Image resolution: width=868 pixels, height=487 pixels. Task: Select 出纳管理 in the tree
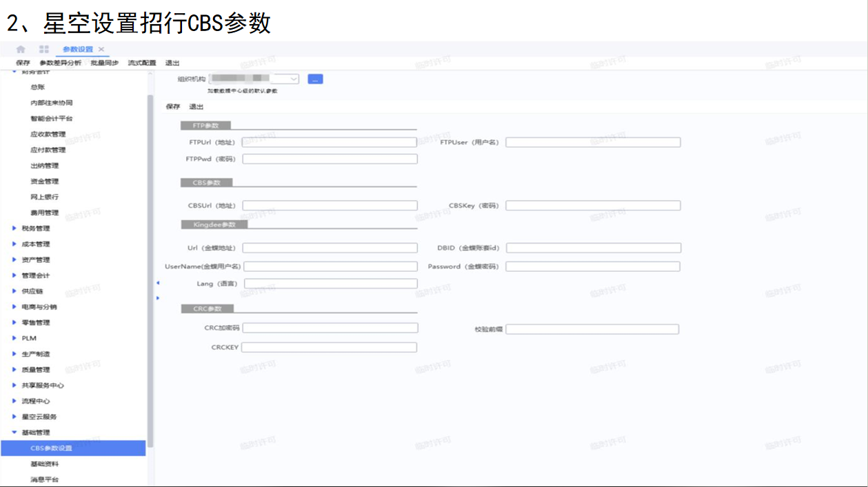[x=44, y=166]
